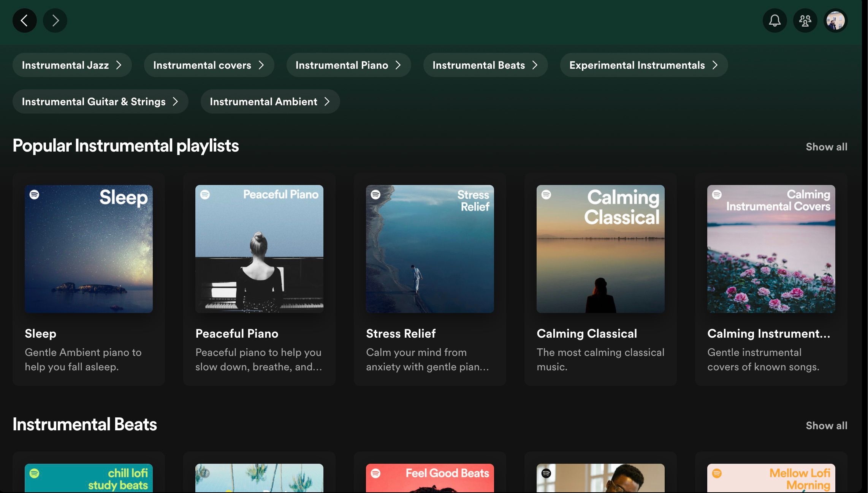This screenshot has width=868, height=493.
Task: Show all Instrumental Beats playlists
Action: point(827,425)
